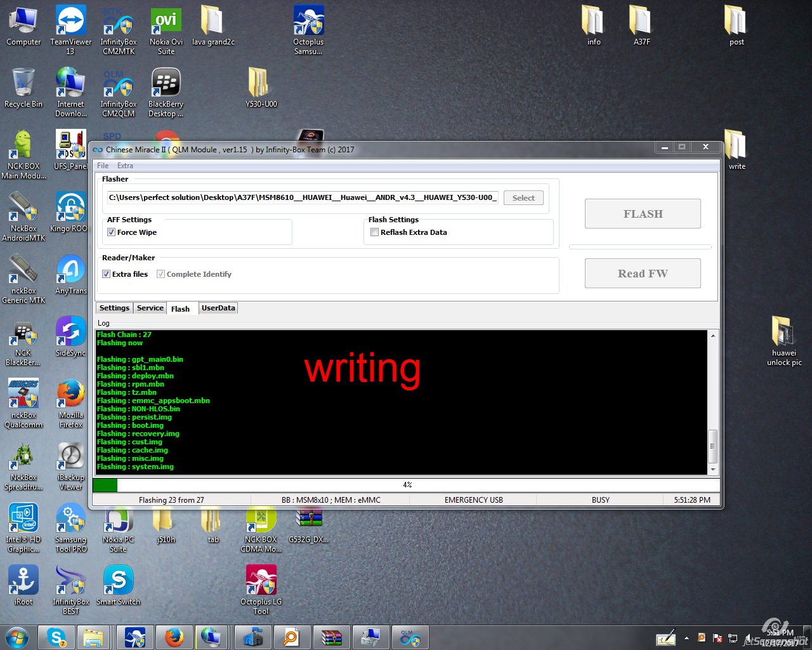Viewport: 812px width, 650px height.
Task: Open the write folder on desktop
Action: [x=737, y=150]
